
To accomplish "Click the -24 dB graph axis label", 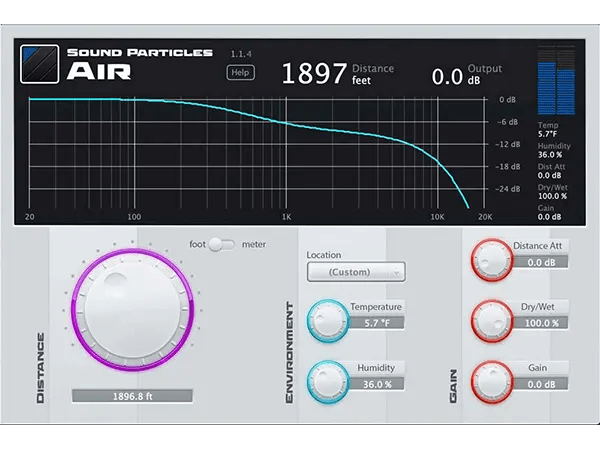I will [x=507, y=189].
